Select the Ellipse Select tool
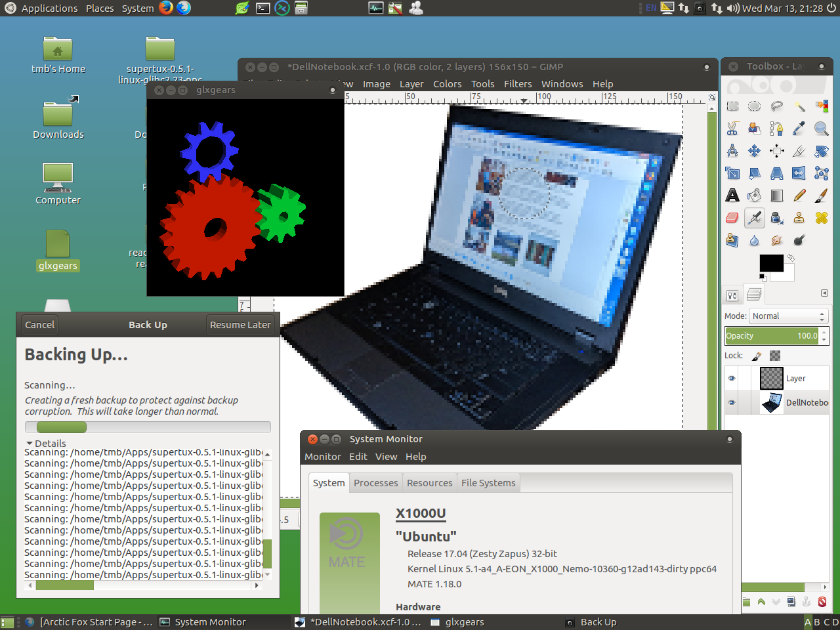Image resolution: width=840 pixels, height=630 pixels. [x=755, y=106]
